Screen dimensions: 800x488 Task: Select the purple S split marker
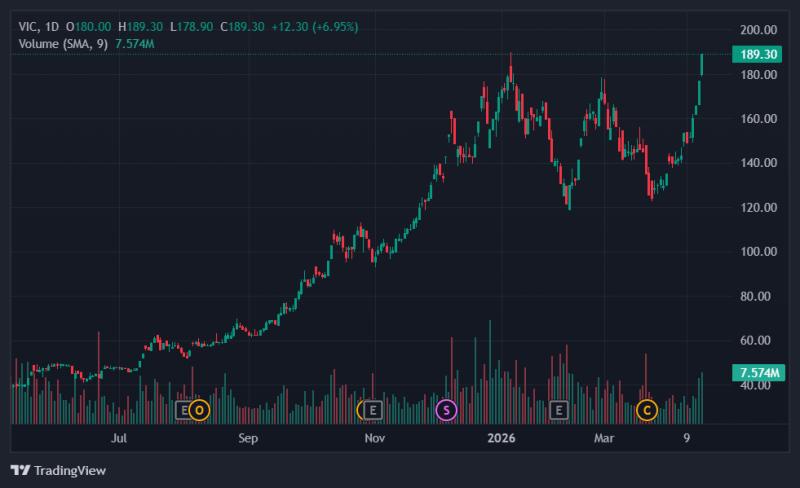point(446,410)
